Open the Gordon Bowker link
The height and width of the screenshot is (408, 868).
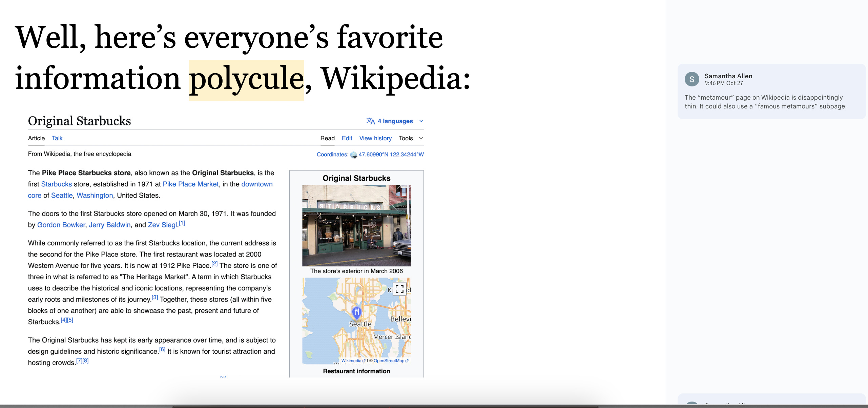click(x=61, y=225)
